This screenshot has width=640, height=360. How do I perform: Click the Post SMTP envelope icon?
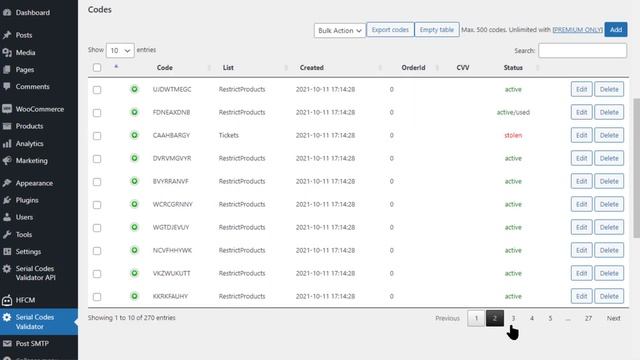(7, 344)
